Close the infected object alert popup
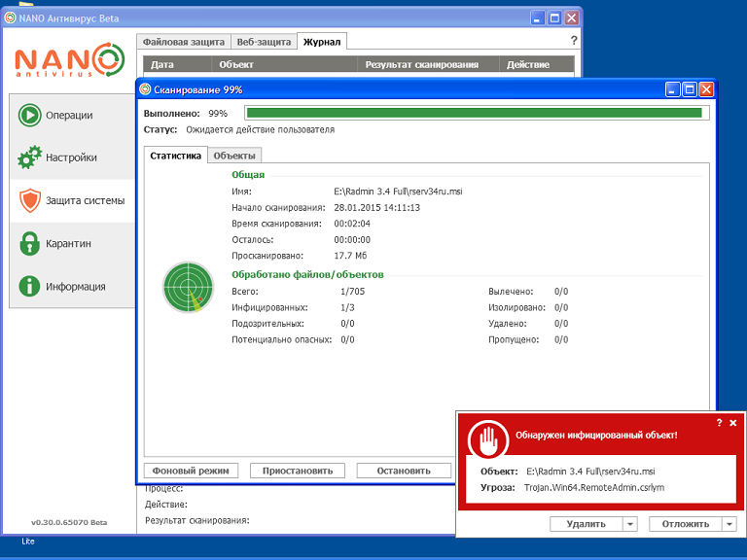Viewport: 747px width, 560px height. tap(733, 423)
